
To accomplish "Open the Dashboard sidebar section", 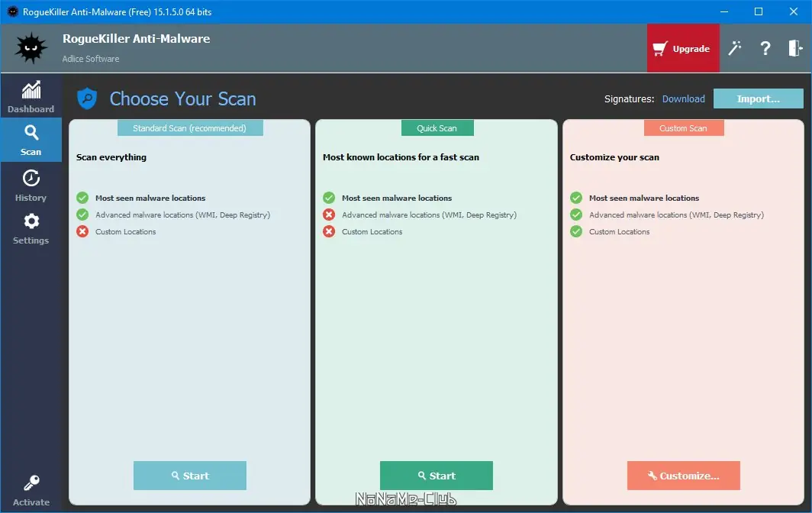I will 31,96.
